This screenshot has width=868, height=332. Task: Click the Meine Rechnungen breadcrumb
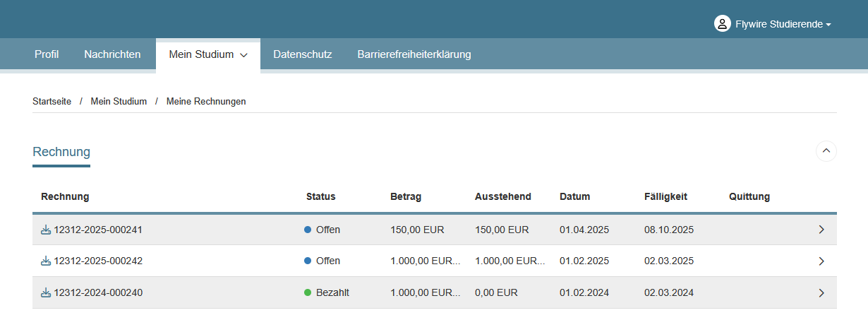tap(206, 102)
